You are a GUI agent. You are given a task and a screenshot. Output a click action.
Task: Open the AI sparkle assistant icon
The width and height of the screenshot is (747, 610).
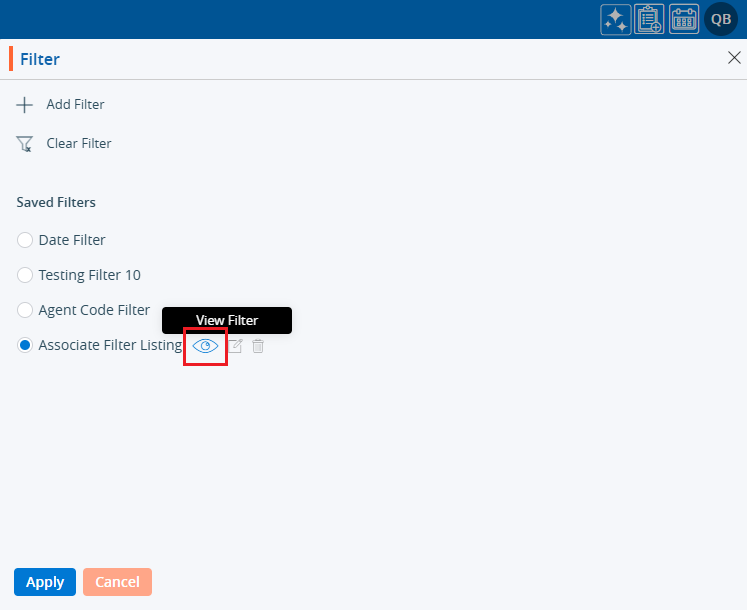[x=615, y=20]
